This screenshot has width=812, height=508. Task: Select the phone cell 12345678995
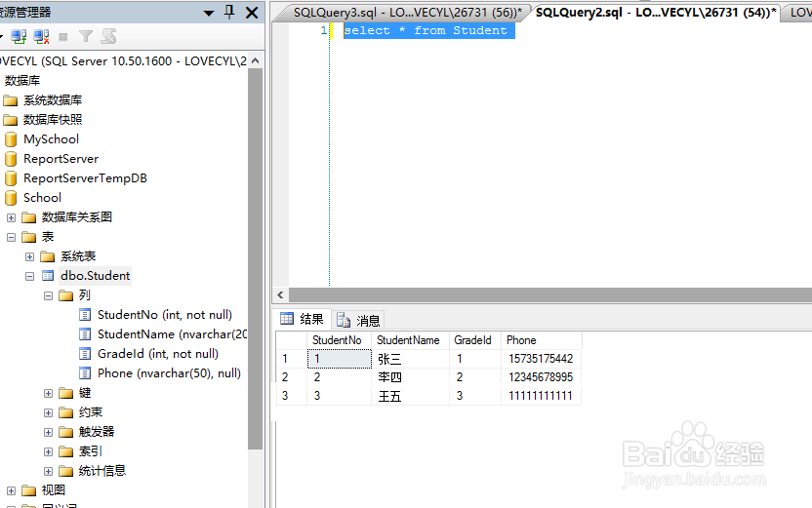[x=542, y=377]
